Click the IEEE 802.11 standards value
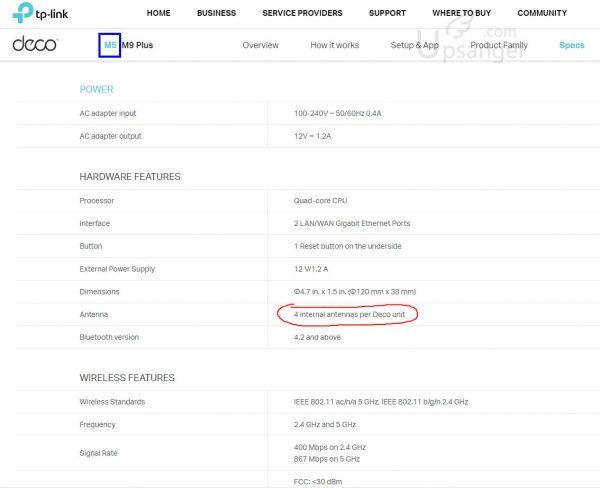 381,402
